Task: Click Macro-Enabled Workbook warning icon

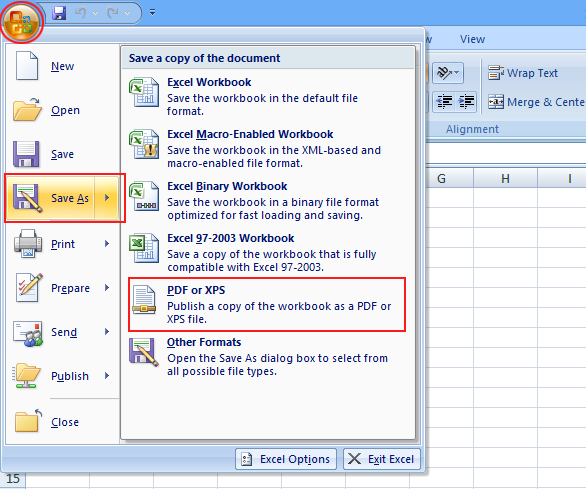Action: (x=144, y=144)
